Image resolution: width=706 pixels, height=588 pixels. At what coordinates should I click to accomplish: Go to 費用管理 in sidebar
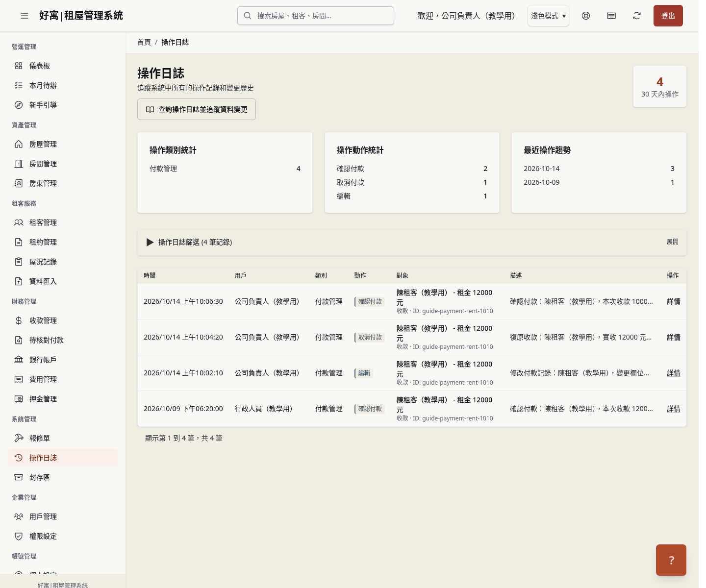click(63, 379)
